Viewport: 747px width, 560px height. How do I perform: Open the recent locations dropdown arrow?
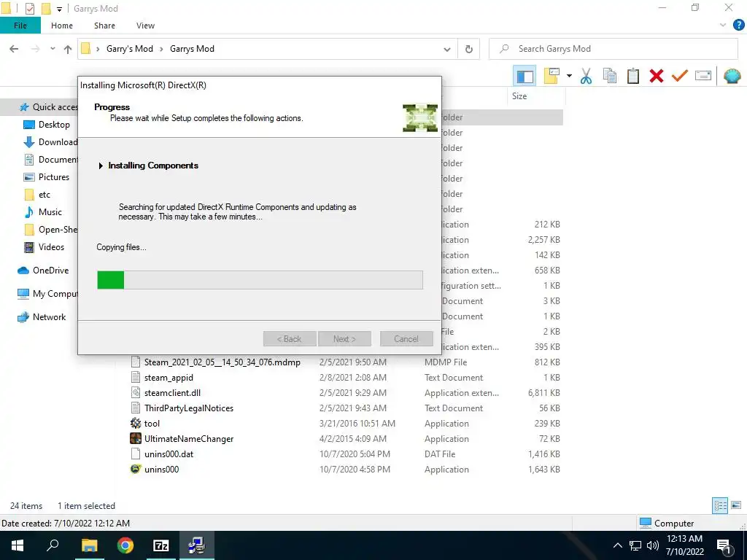[x=53, y=49]
